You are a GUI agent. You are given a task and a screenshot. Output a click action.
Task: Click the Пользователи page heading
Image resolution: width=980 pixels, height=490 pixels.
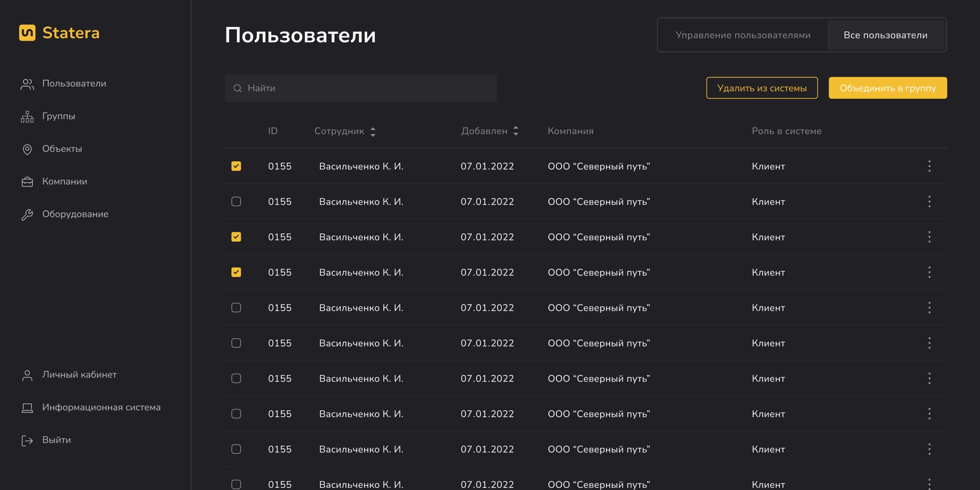coord(301,35)
